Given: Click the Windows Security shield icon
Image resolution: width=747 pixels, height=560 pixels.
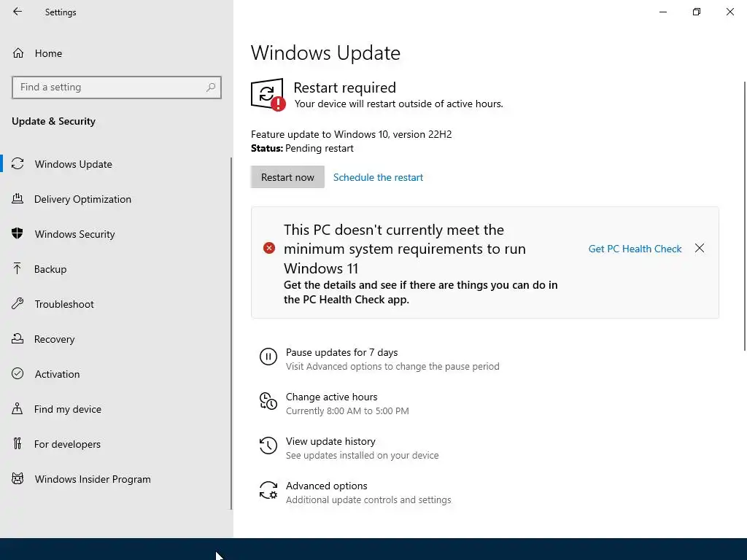Looking at the screenshot, I should [x=18, y=233].
